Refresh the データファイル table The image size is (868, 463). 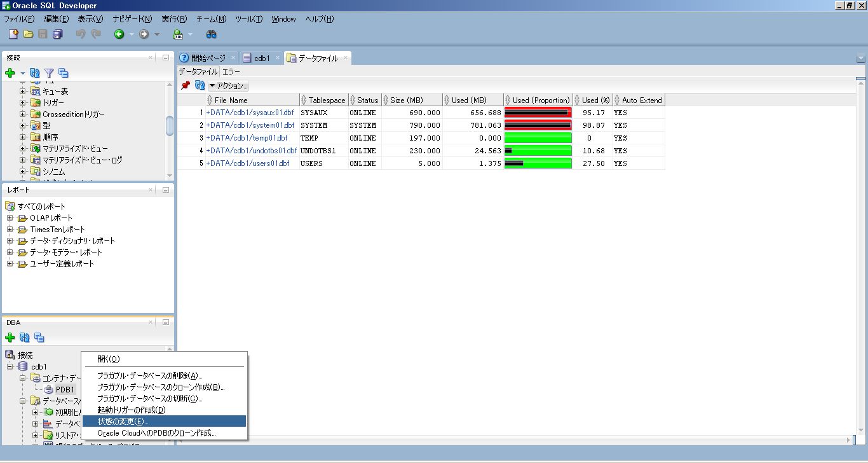[200, 85]
